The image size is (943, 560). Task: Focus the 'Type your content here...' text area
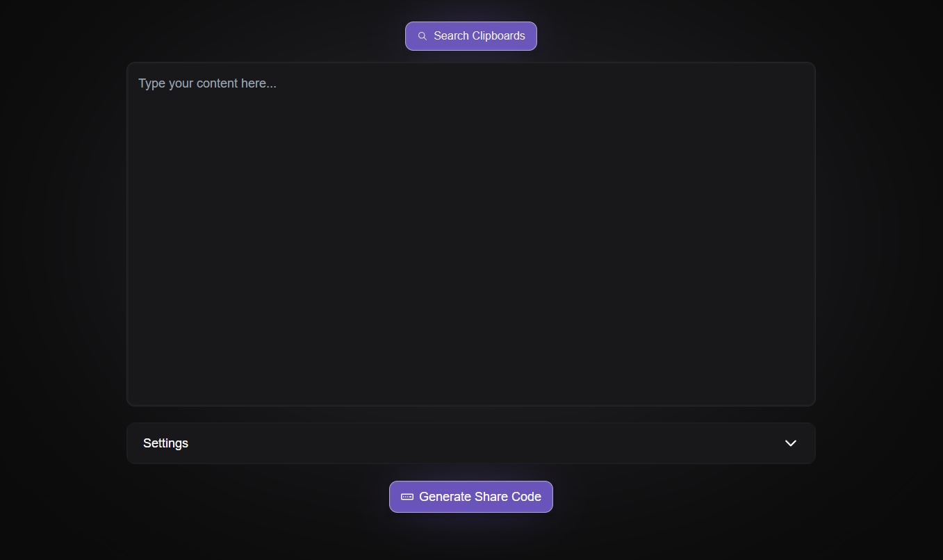click(470, 234)
